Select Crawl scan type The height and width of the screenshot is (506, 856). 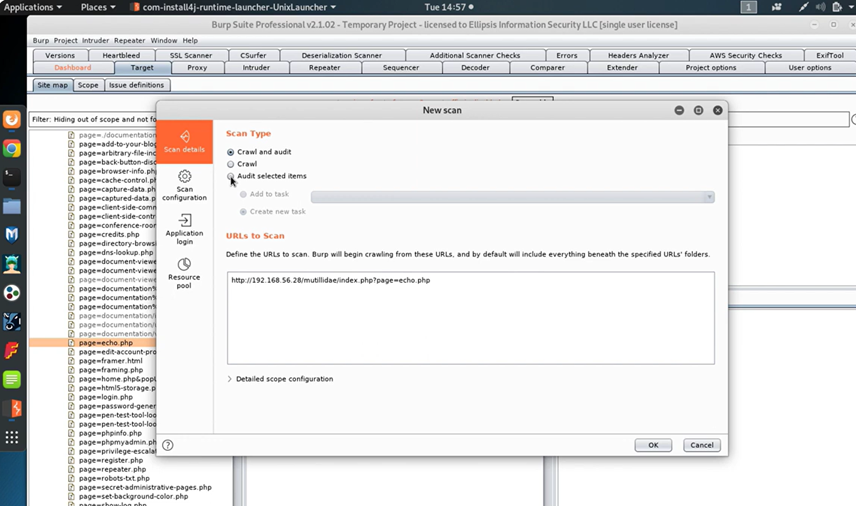pyautogui.click(x=230, y=164)
